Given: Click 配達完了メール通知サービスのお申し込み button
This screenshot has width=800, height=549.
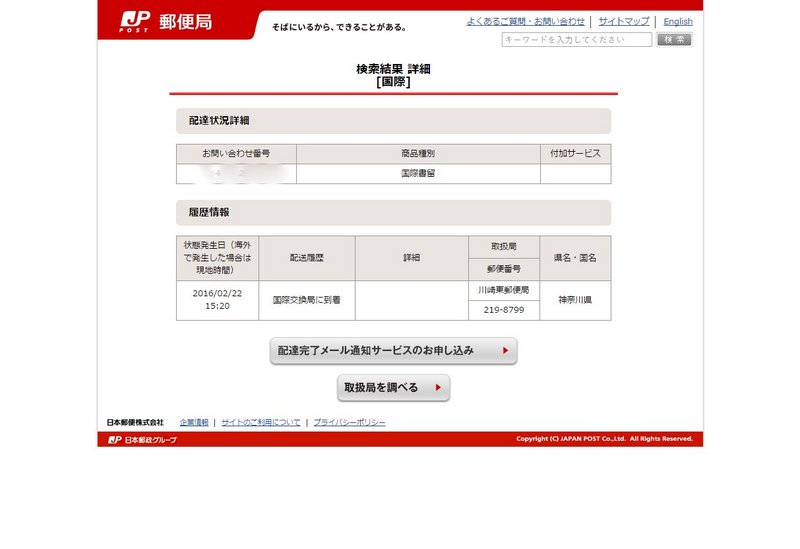Looking at the screenshot, I should (x=393, y=351).
